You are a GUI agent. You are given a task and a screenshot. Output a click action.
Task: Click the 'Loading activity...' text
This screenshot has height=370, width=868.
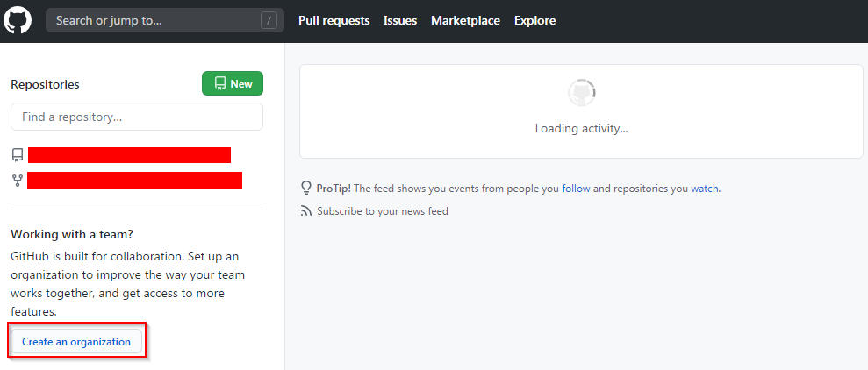(581, 128)
